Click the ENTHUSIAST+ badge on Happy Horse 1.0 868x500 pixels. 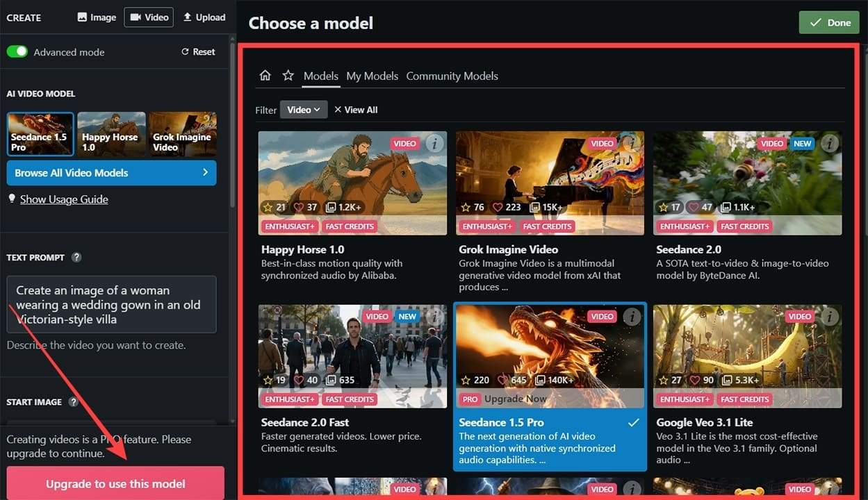(x=290, y=226)
